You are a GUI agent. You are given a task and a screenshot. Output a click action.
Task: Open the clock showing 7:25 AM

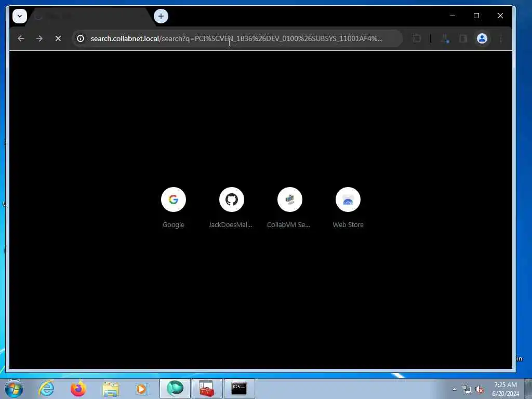506,389
